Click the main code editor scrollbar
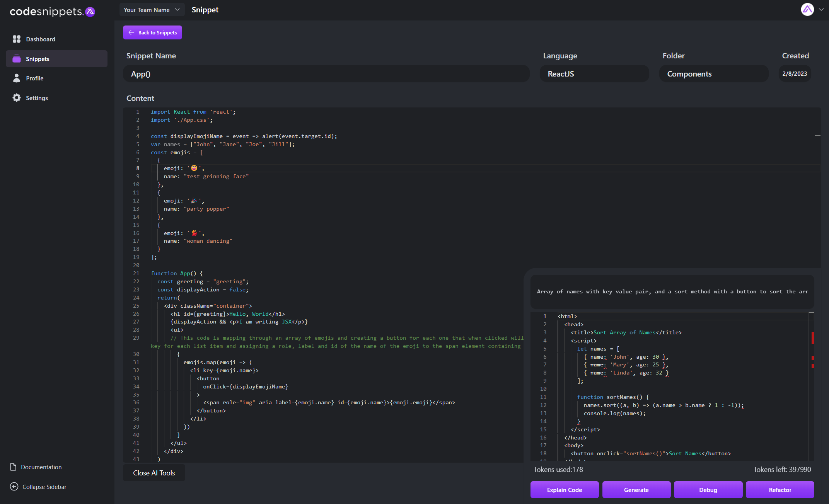The height and width of the screenshot is (504, 829). (x=818, y=187)
